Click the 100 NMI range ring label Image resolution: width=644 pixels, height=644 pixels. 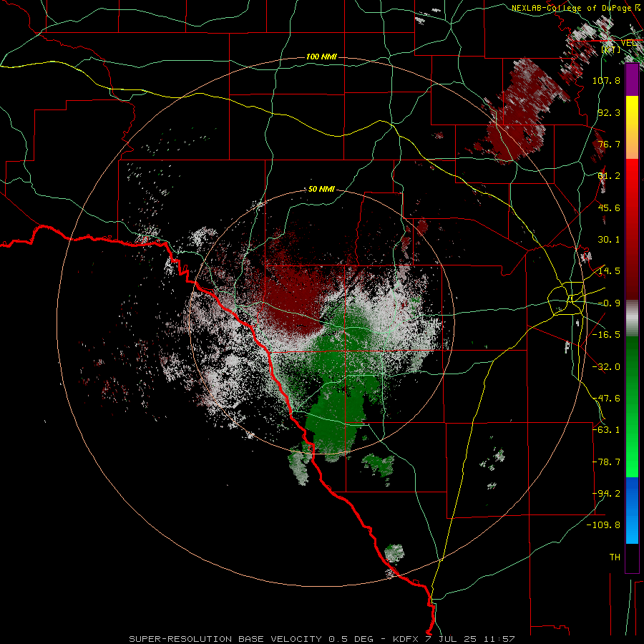tap(321, 57)
